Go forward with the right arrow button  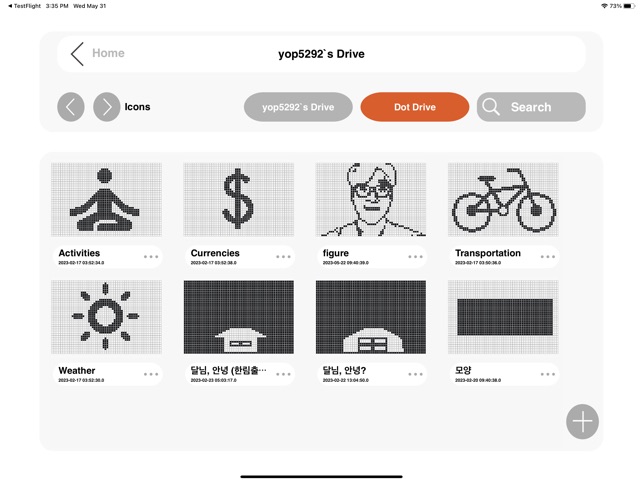pos(107,107)
